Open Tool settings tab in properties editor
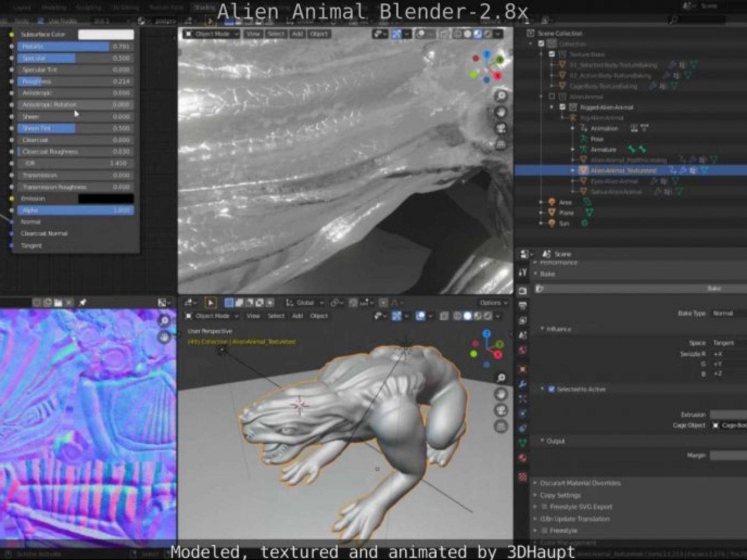This screenshot has height=560, width=747. click(x=522, y=272)
